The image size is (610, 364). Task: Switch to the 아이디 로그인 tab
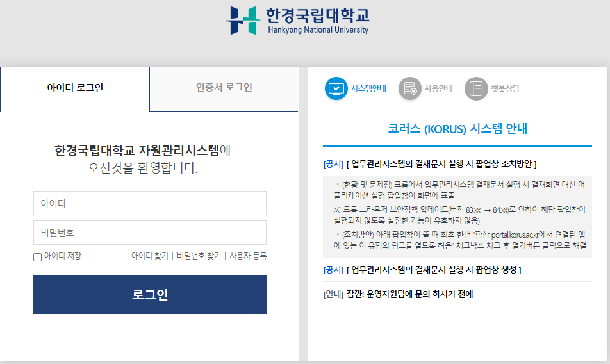pos(75,88)
